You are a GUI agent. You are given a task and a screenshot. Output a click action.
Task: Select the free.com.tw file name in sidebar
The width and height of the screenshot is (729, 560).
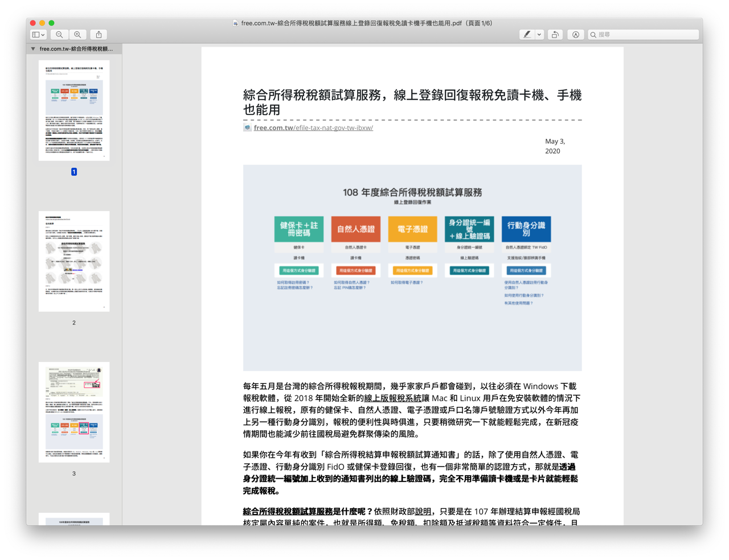click(x=76, y=49)
